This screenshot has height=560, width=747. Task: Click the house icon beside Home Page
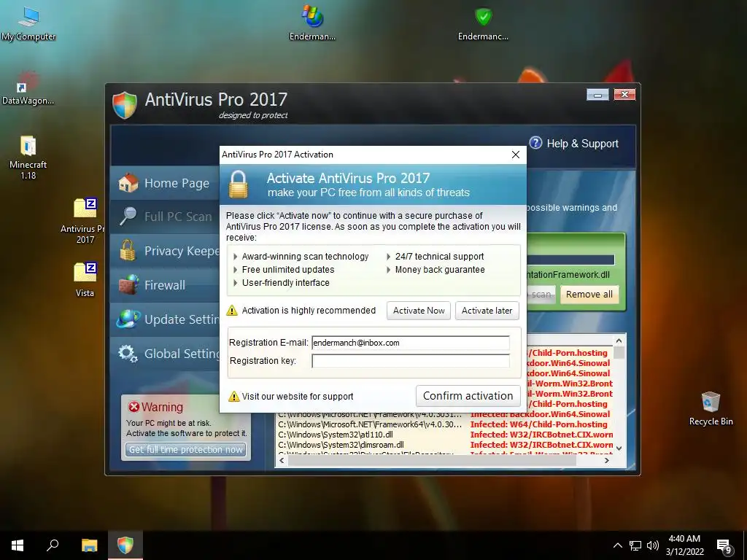coord(128,183)
